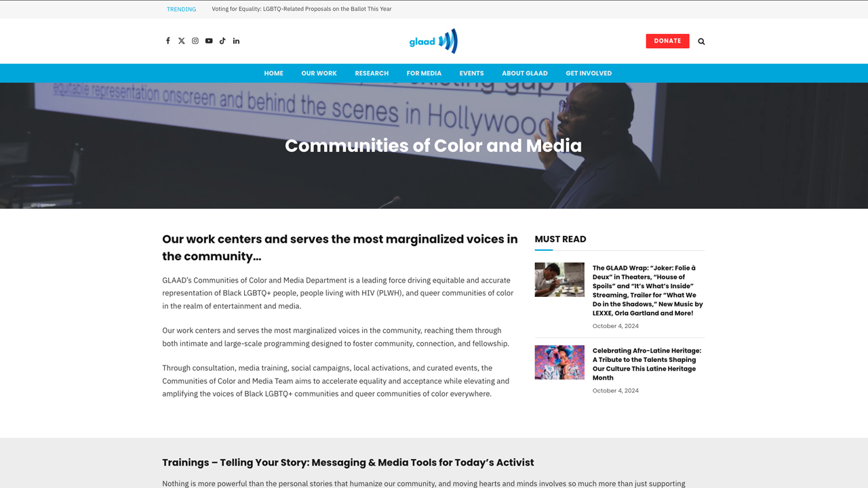This screenshot has width=868, height=488.
Task: Open Afro-Latine Heritage article thumbnail
Action: click(559, 362)
